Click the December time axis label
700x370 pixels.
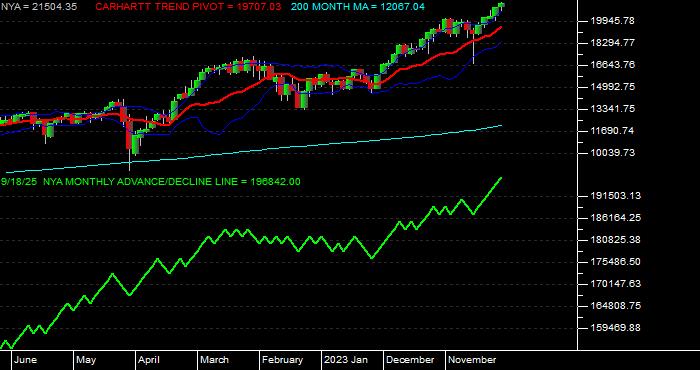410,360
